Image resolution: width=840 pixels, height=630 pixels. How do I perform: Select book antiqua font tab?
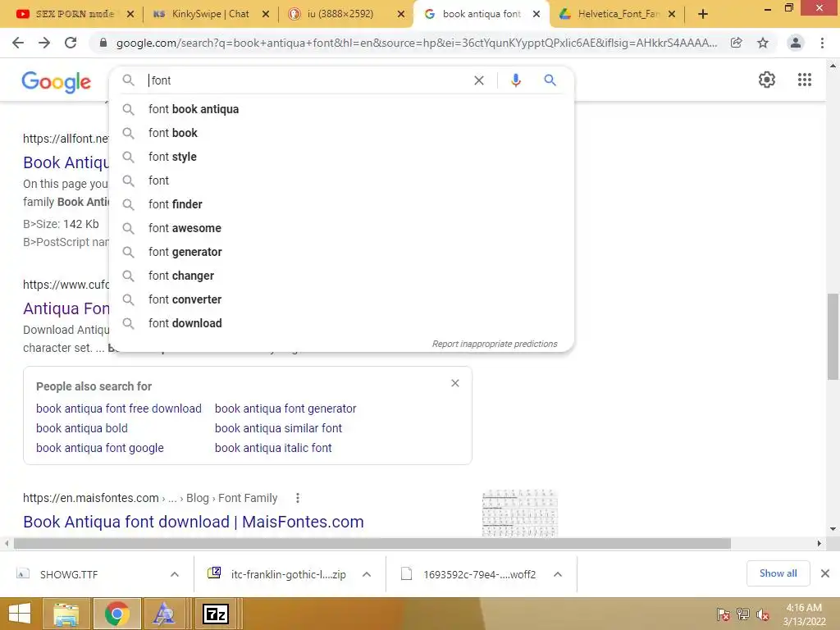pyautogui.click(x=481, y=15)
